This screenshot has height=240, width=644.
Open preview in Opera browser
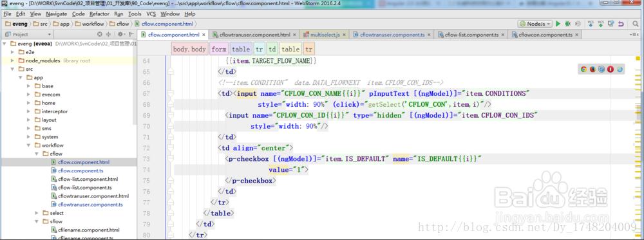click(611, 69)
